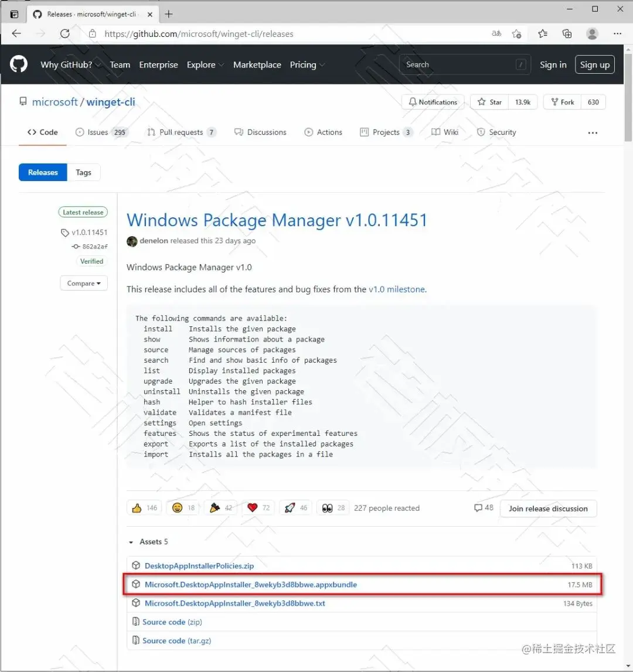Screen dimensions: 633x672
Task: Download Microsoft.DesktopAppInstaller_8wekyb3d8bbwe.txt
Action: [234, 603]
